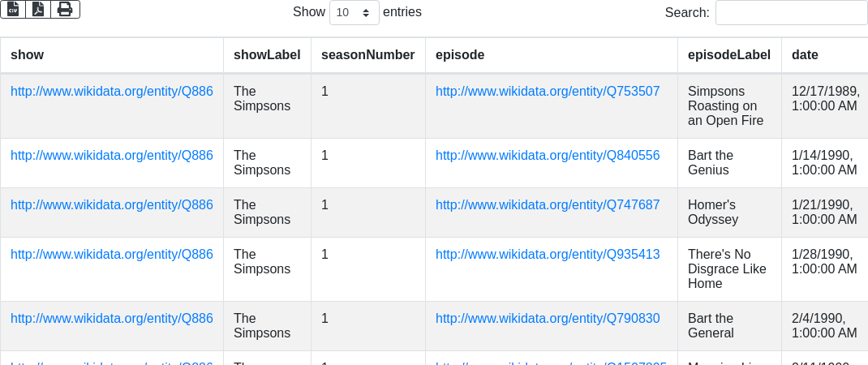Open Q886 show link in first row
Screen dimensions: 868x365
coord(112,92)
